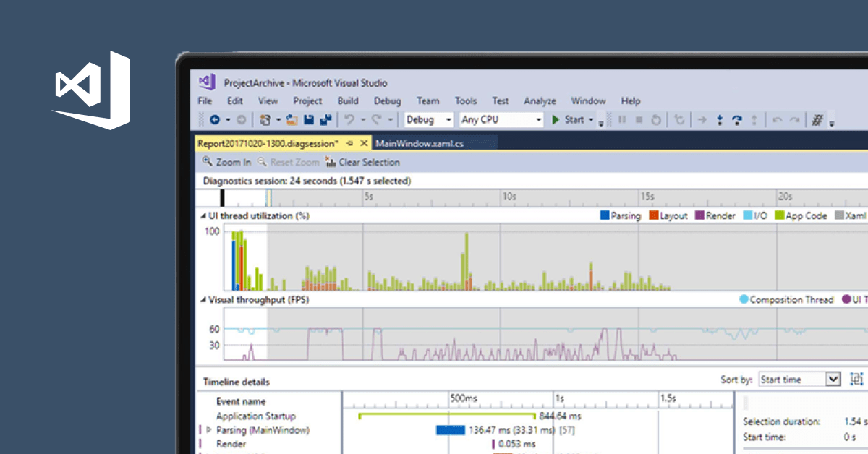Click the Step Out debug icon
This screenshot has width=868, height=454.
click(754, 120)
